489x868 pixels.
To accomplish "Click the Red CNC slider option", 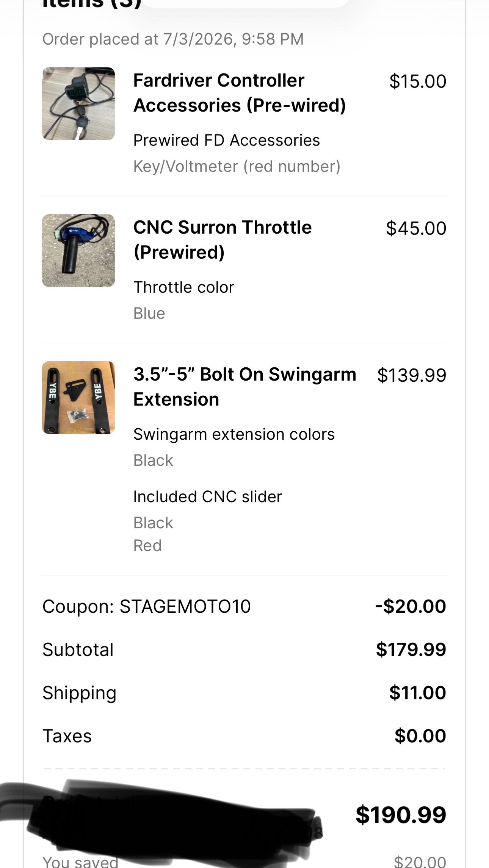I will pos(147,546).
